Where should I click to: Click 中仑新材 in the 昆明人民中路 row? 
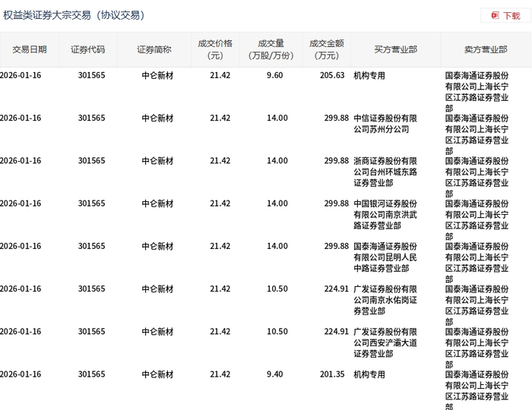tap(157, 246)
